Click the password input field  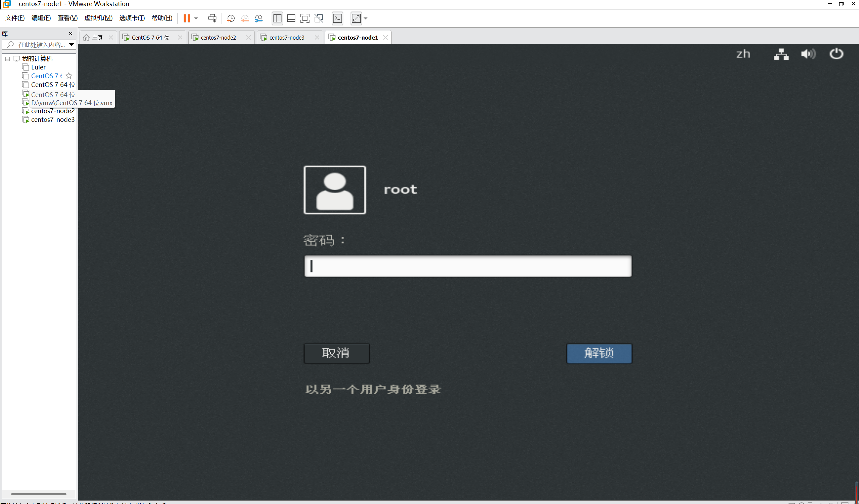pos(468,266)
